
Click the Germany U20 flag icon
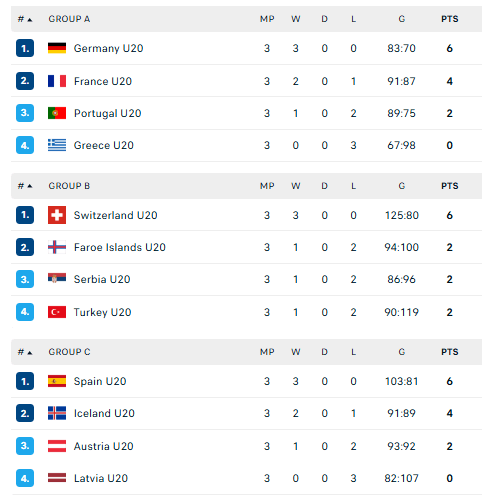pyautogui.click(x=57, y=48)
